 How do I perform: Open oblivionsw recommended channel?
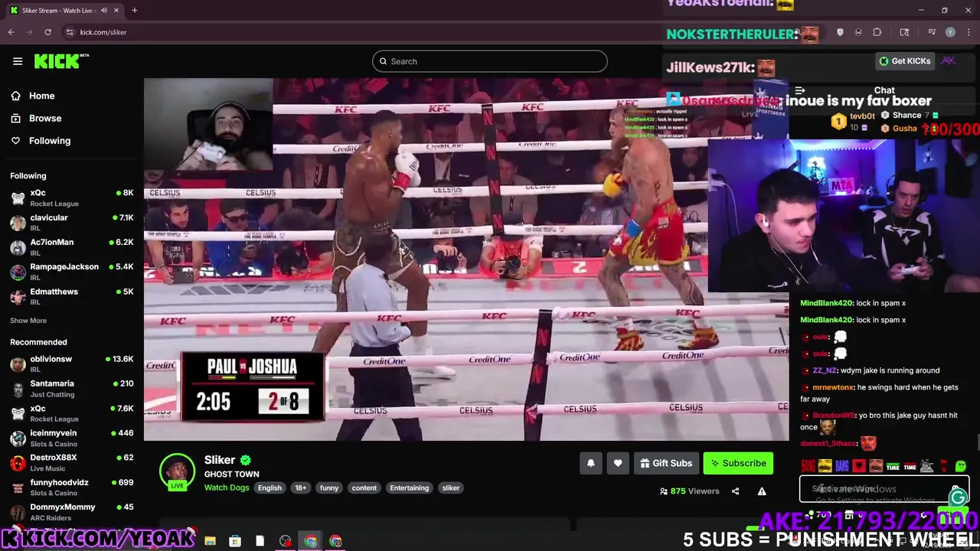click(71, 364)
